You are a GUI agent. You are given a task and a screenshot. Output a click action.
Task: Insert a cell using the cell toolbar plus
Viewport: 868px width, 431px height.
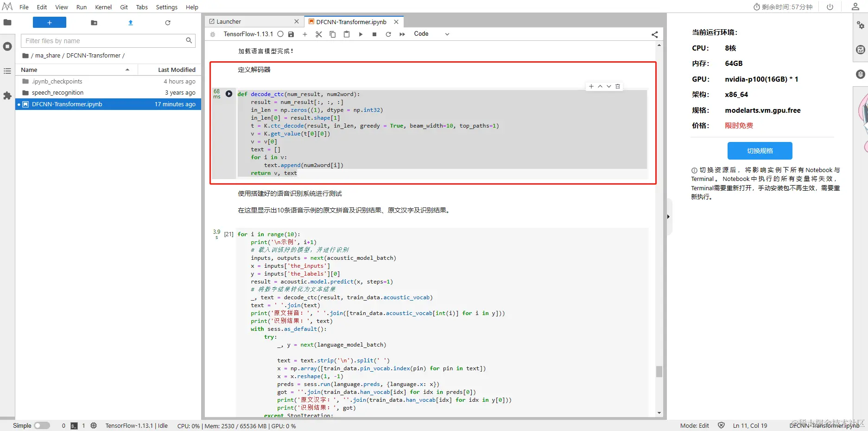pos(591,86)
